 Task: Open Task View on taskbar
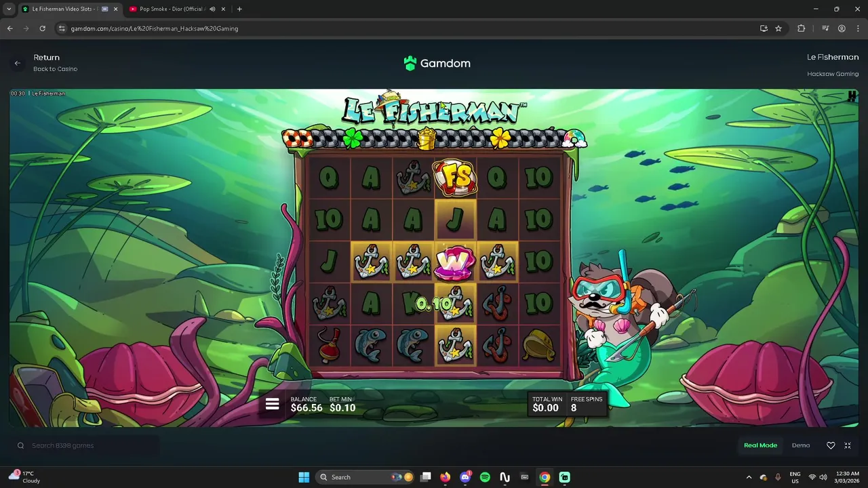425,477
